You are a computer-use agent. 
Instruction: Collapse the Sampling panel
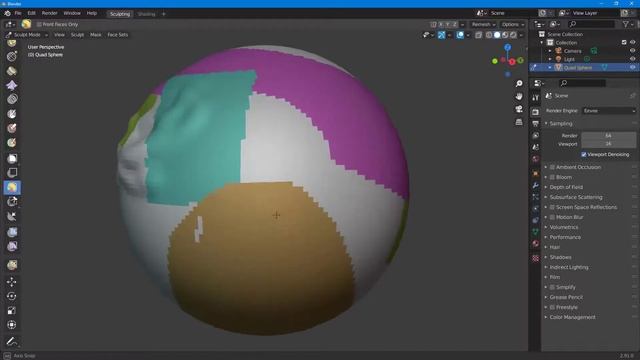point(546,123)
